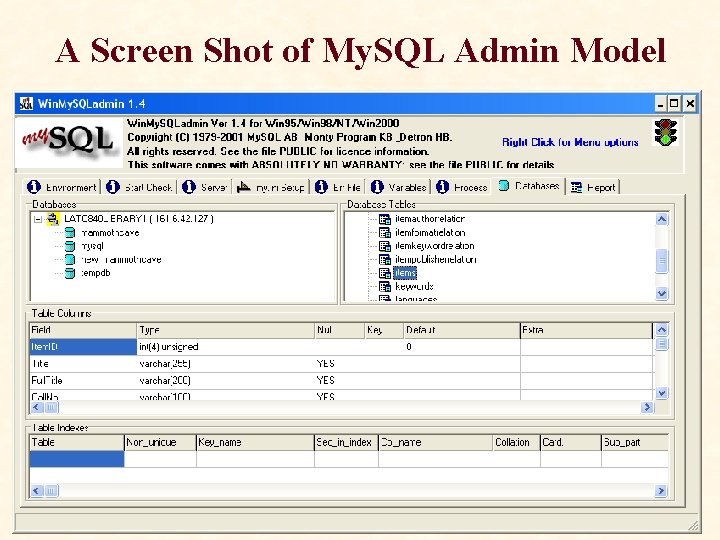Viewport: 720px width, 540px height.
Task: Click the mySQL logo image
Action: (69, 142)
